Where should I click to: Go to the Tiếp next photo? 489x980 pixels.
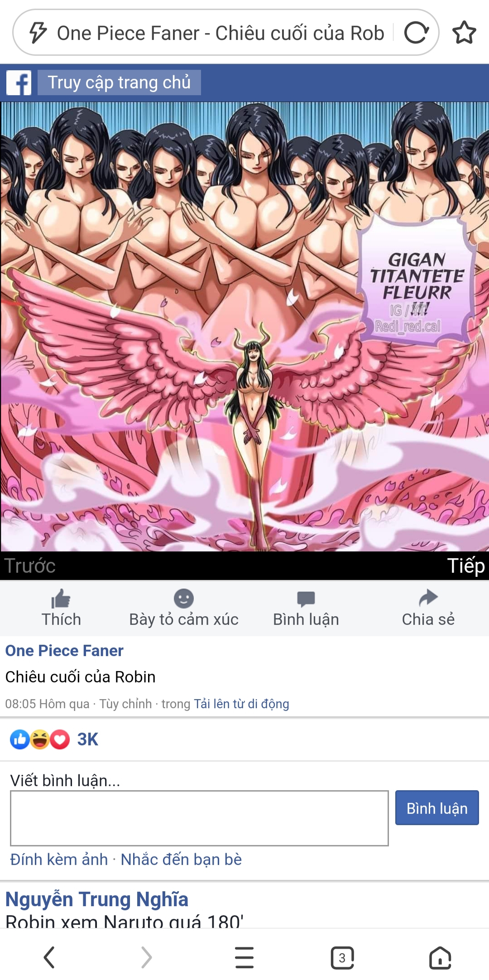pyautogui.click(x=466, y=566)
